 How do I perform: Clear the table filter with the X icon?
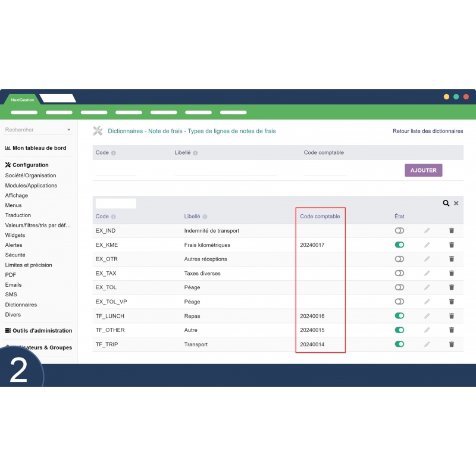pyautogui.click(x=456, y=203)
